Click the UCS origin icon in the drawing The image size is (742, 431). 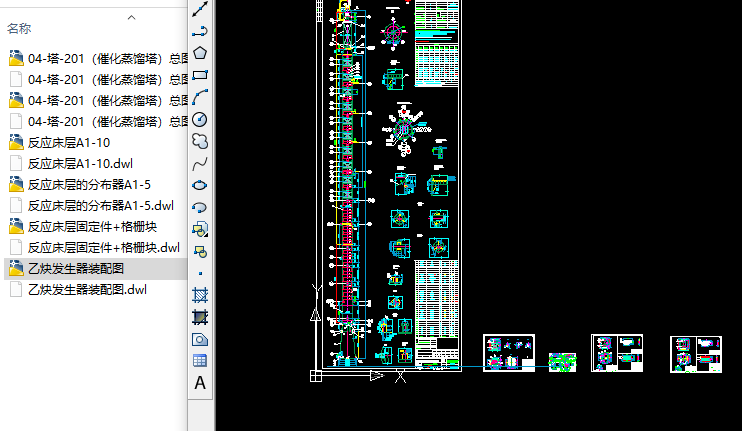click(316, 376)
